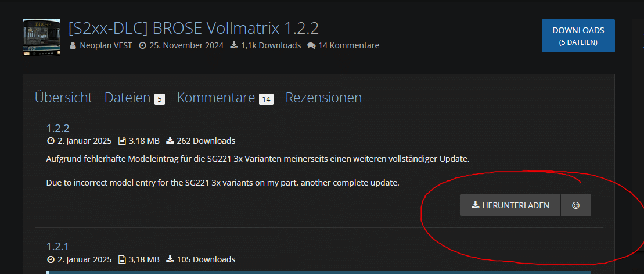This screenshot has width=644, height=274.
Task: Click the HERUNTERLADEN button
Action: tap(510, 205)
